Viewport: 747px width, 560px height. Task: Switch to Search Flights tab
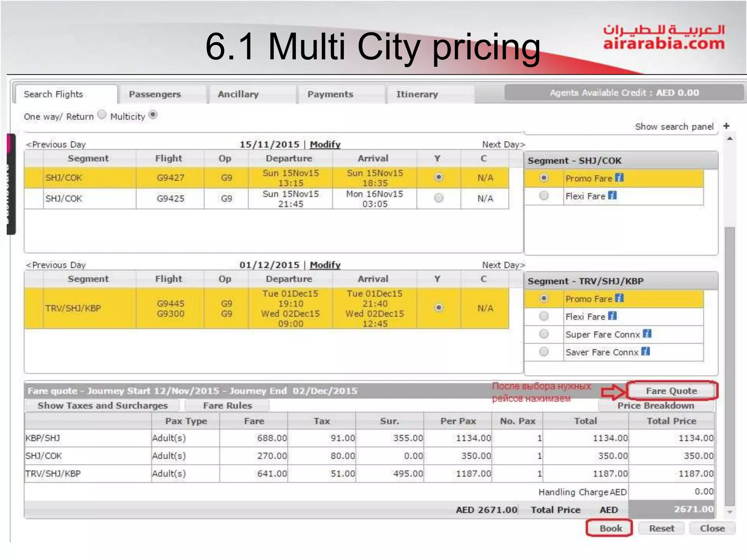point(66,94)
